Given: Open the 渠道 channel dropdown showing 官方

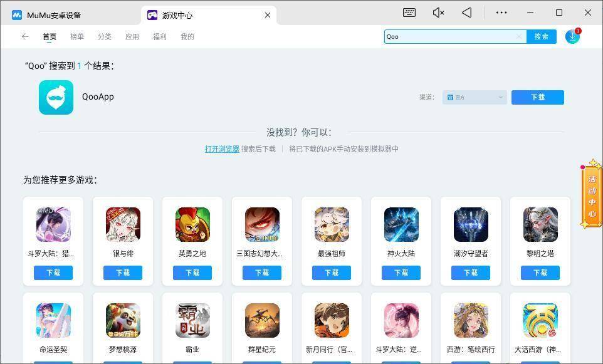Looking at the screenshot, I should 475,97.
